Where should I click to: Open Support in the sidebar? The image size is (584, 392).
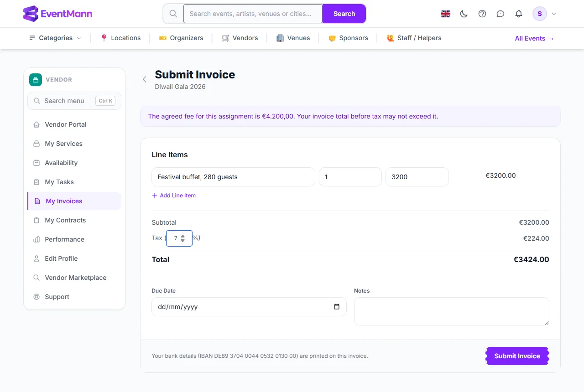[x=74, y=297]
